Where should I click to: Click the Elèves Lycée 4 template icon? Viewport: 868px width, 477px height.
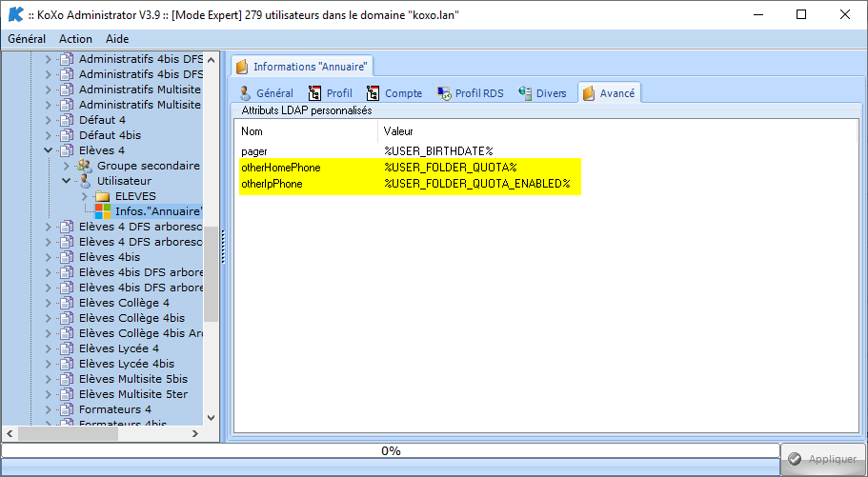(67, 348)
